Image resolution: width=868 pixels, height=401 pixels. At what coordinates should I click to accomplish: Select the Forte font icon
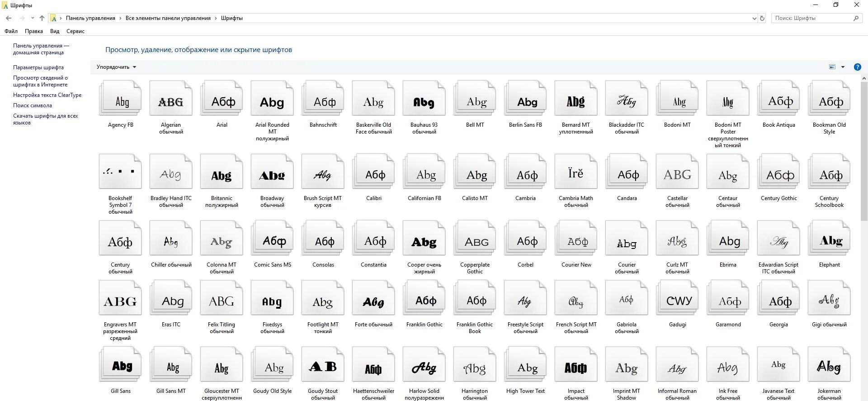tap(373, 298)
